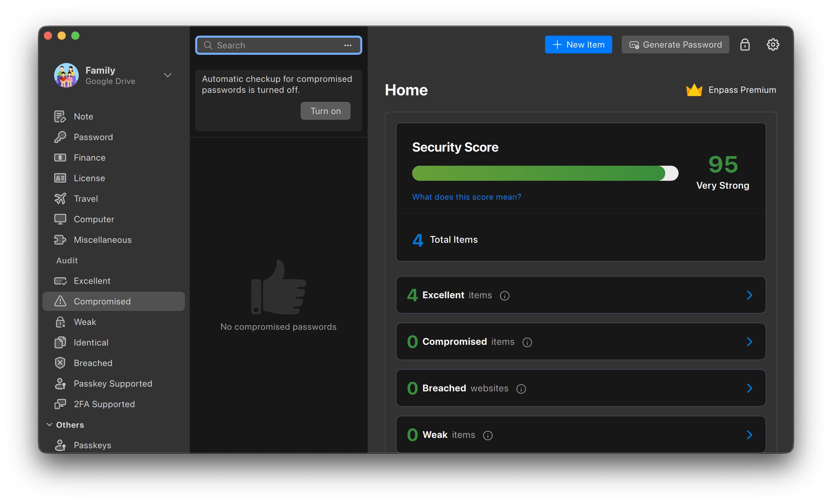Open the Weak padlock icon
This screenshot has height=504, width=832.
tap(60, 322)
